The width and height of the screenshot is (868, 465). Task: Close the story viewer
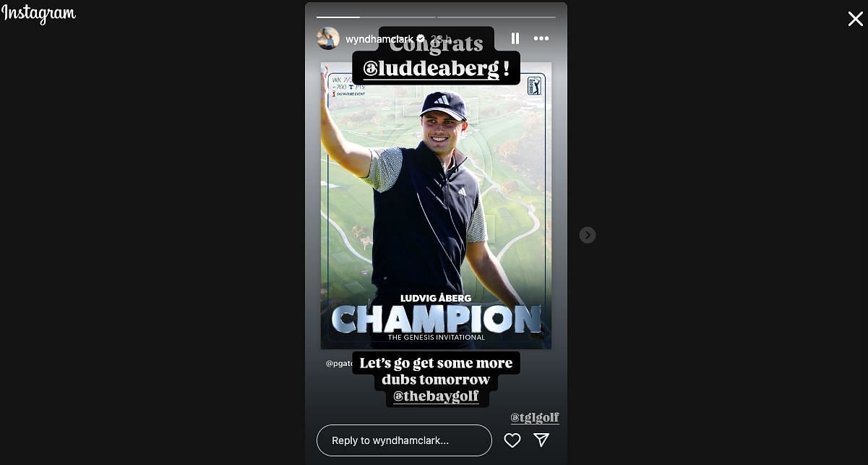855,19
